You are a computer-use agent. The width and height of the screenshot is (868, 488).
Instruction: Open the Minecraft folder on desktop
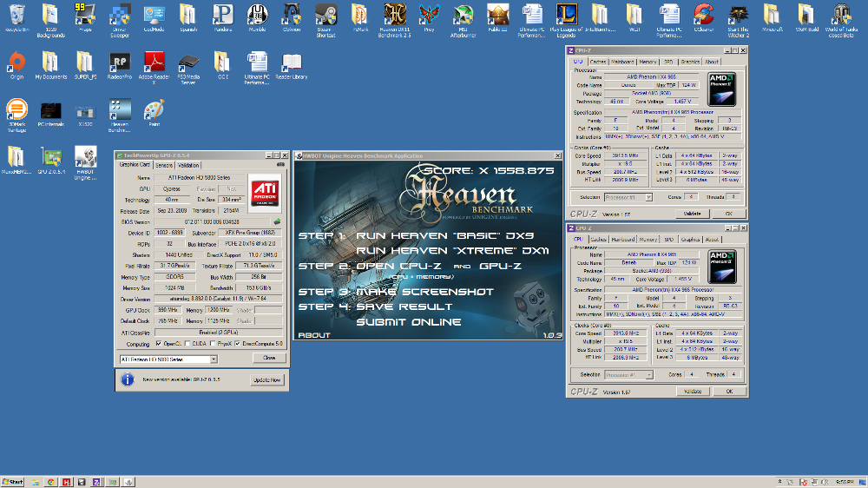click(x=773, y=16)
